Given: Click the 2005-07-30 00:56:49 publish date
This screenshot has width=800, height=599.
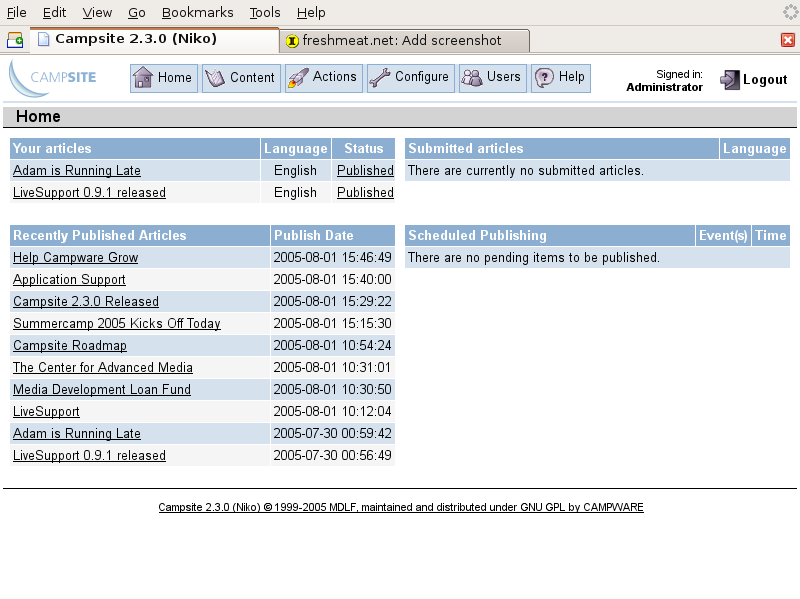Looking at the screenshot, I should click(332, 455).
